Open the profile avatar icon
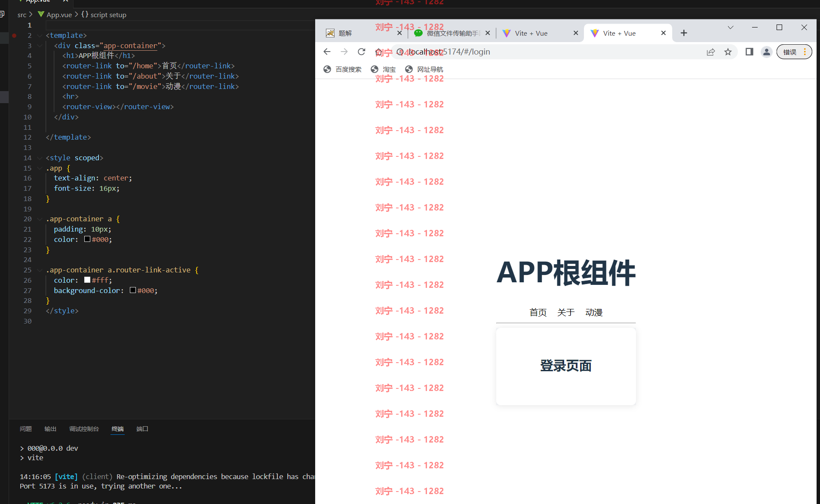Viewport: 820px width, 504px height. click(766, 52)
